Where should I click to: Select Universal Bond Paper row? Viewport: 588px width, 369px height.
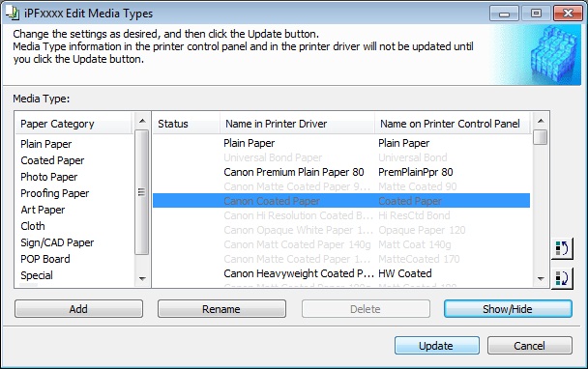click(341, 157)
